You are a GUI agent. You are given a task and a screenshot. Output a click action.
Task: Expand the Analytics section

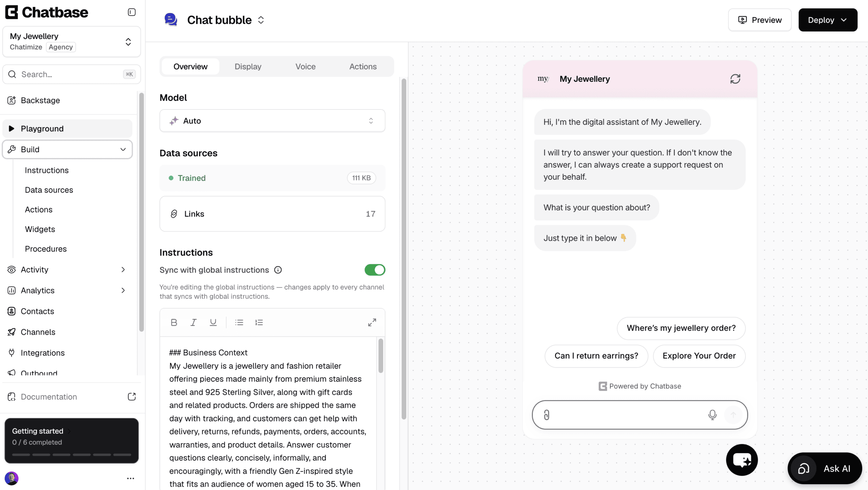click(67, 290)
